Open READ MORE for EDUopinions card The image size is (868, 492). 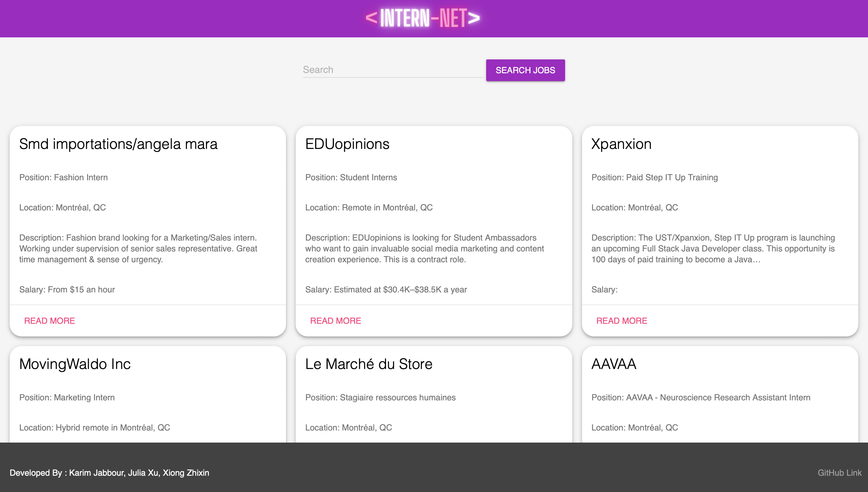click(335, 321)
